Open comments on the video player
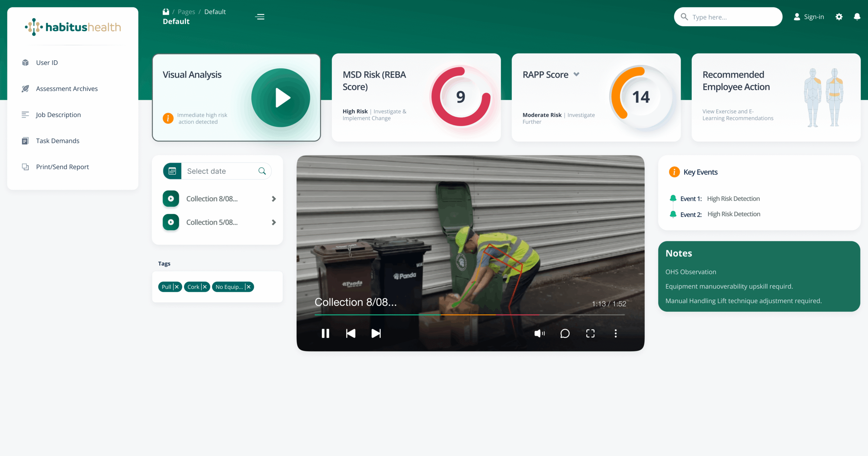Image resolution: width=868 pixels, height=456 pixels. (565, 333)
